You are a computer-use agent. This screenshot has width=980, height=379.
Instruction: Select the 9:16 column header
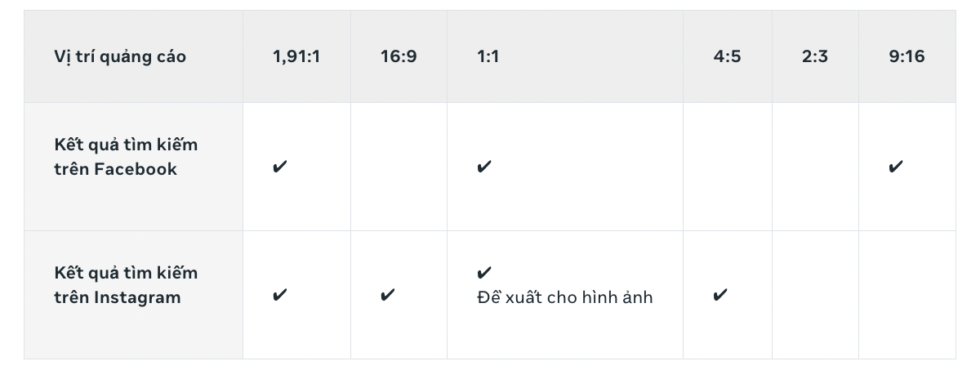click(906, 57)
